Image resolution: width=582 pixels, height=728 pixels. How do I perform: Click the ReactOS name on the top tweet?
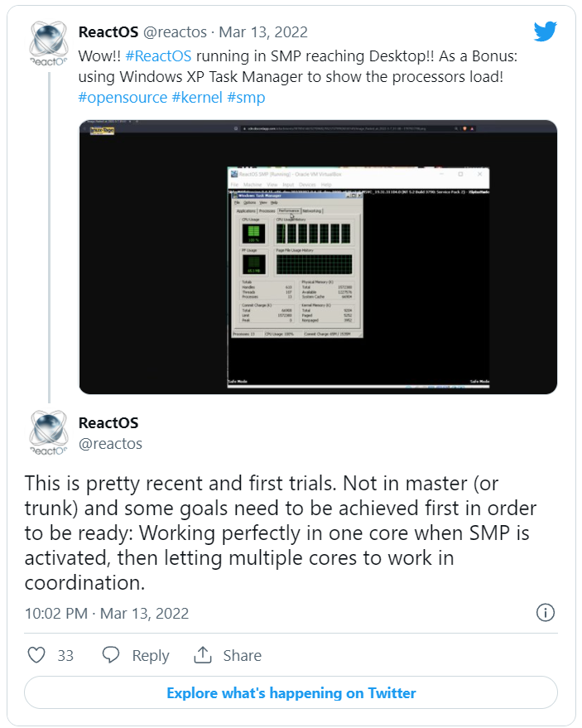pyautogui.click(x=108, y=32)
